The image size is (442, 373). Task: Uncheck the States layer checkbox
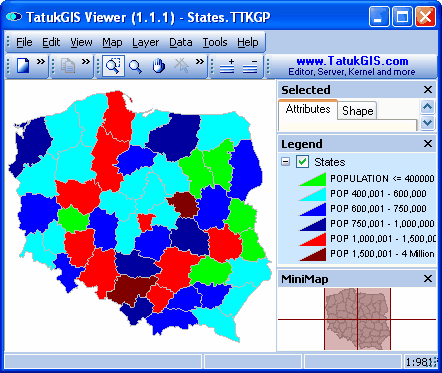tap(302, 162)
